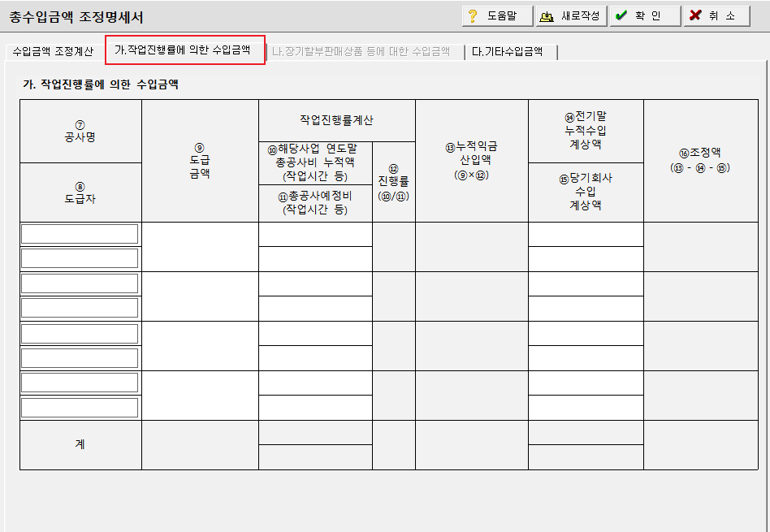Select fourth row 총공사예정비 cell
Screen dimensions: 770x532
click(315, 408)
